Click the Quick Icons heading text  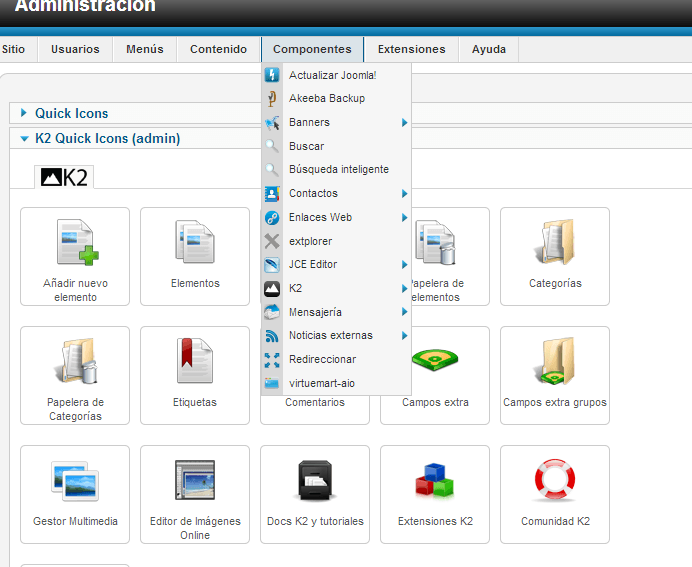71,113
